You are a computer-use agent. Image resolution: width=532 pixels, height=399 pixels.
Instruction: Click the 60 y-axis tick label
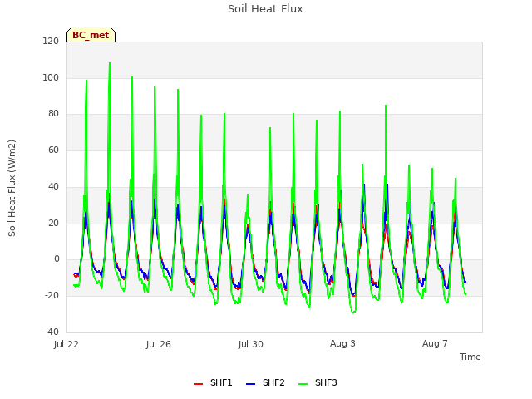click(53, 150)
